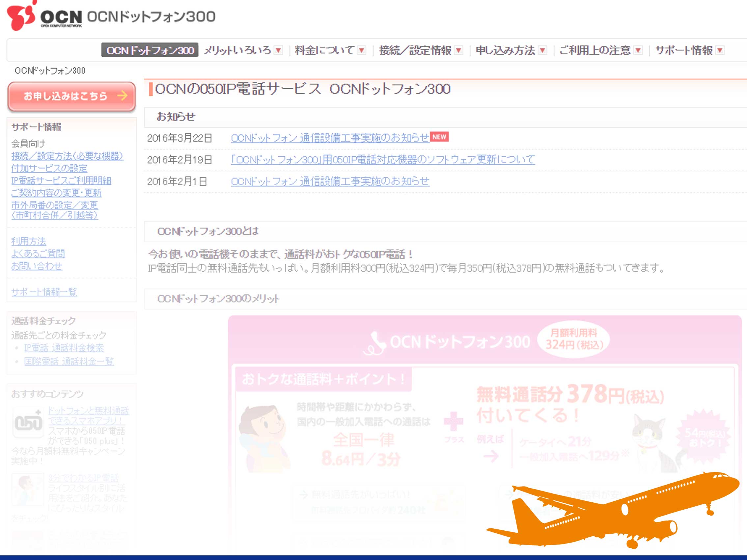This screenshot has height=560, width=747.
Task: Click the arrow icon on お申し込みはこちら button
Action: tap(122, 96)
